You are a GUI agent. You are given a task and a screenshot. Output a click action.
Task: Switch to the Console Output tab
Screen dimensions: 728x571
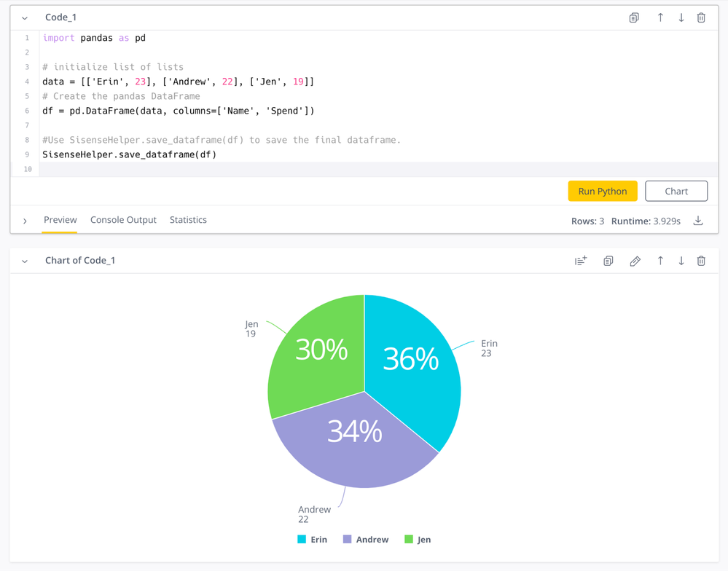point(123,220)
